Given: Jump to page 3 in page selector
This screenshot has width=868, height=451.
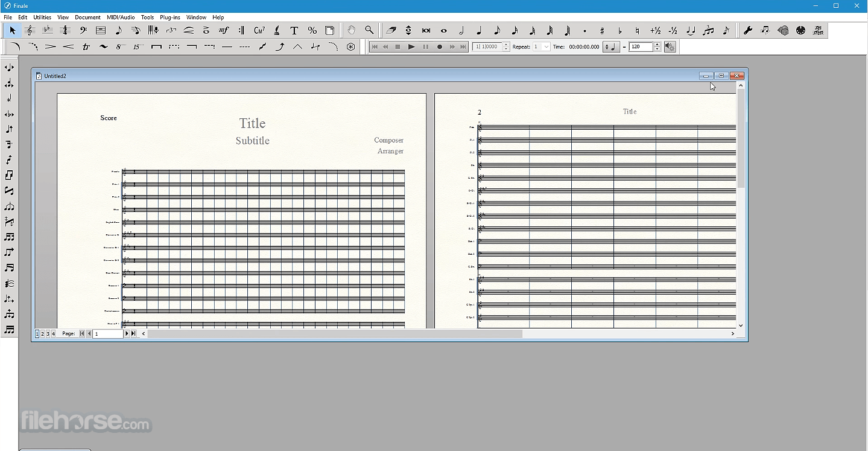Looking at the screenshot, I should pyautogui.click(x=48, y=333).
